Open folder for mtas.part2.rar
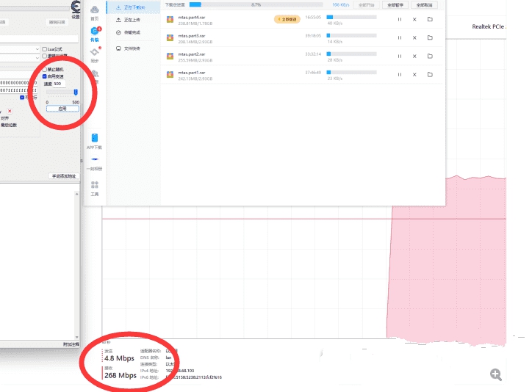Screen dimensions: 532x392 coord(430,58)
